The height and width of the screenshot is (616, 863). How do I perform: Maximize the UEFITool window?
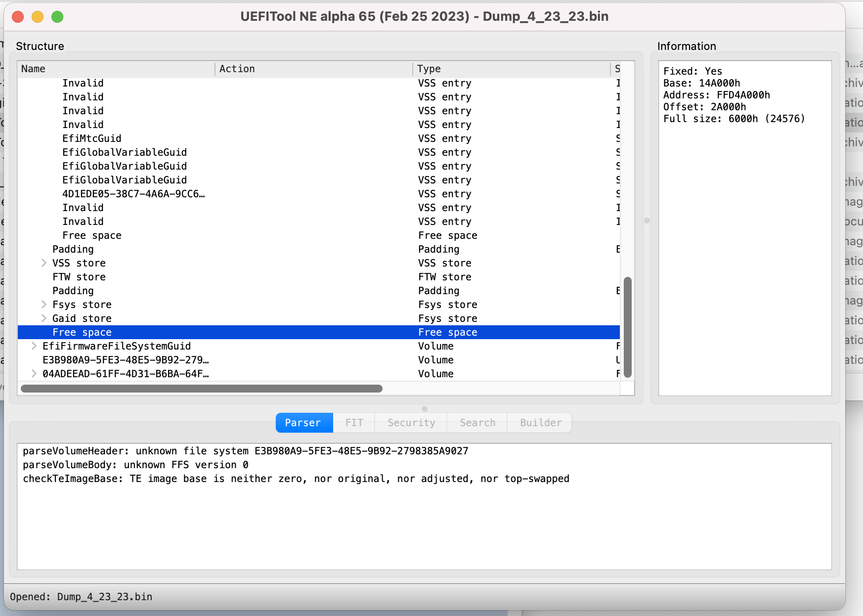[57, 17]
